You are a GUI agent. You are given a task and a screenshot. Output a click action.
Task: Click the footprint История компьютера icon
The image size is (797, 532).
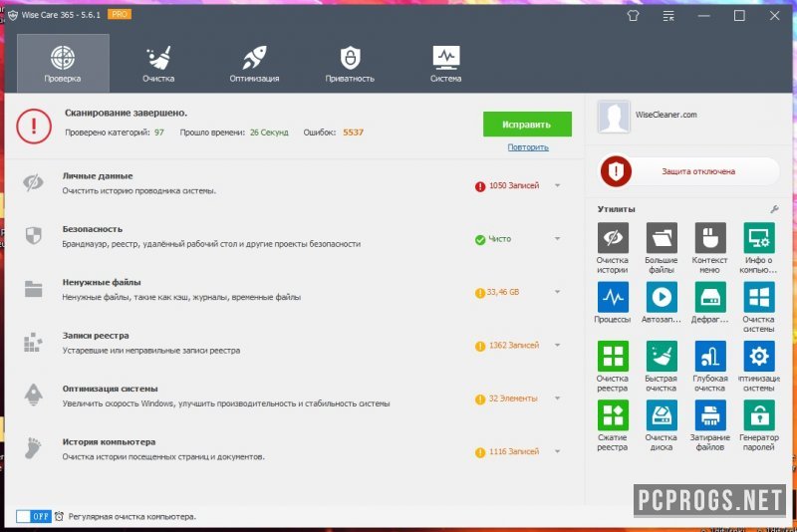click(33, 448)
